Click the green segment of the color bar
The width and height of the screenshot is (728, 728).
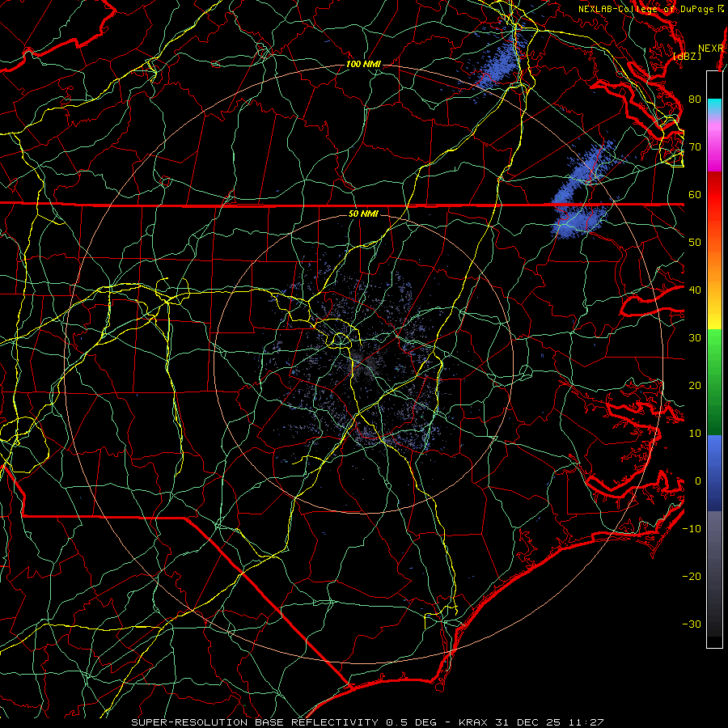714,382
